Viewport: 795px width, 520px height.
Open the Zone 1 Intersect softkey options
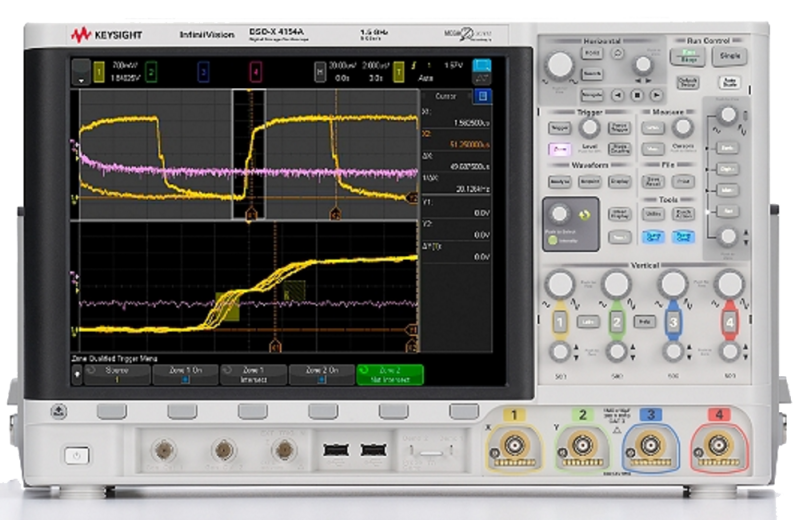[x=253, y=375]
